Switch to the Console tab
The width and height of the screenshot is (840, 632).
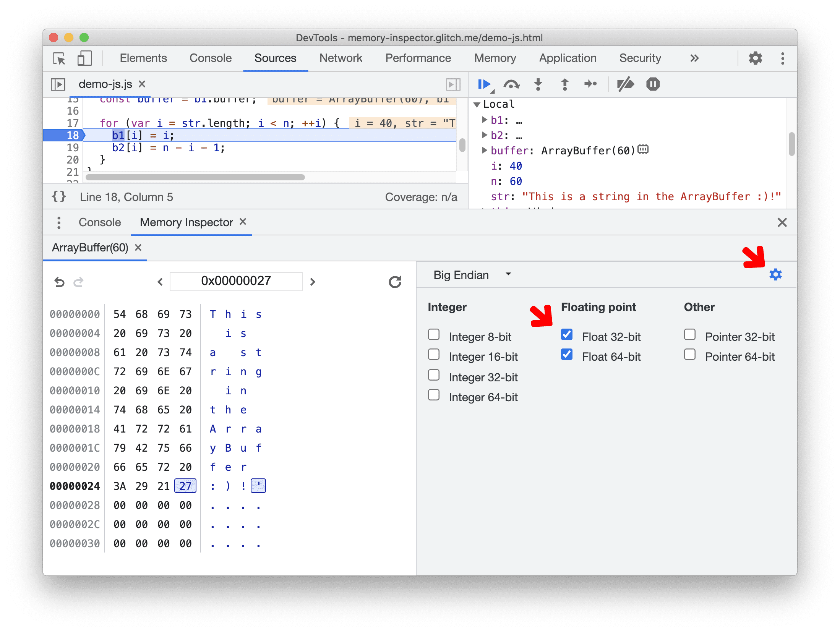click(98, 223)
